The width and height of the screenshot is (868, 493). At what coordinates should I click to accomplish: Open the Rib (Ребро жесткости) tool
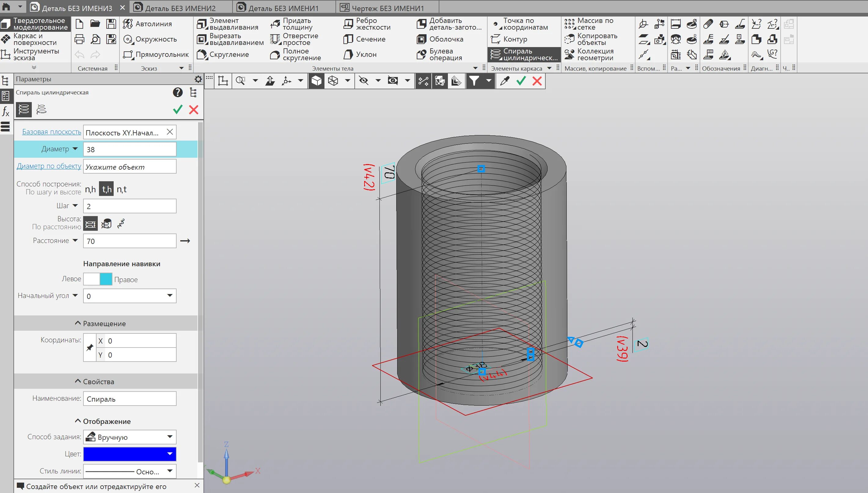pos(348,24)
